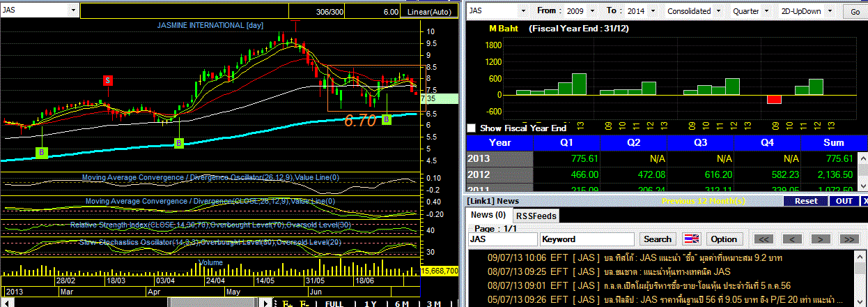Click the 15,668,700 volume value

click(440, 271)
